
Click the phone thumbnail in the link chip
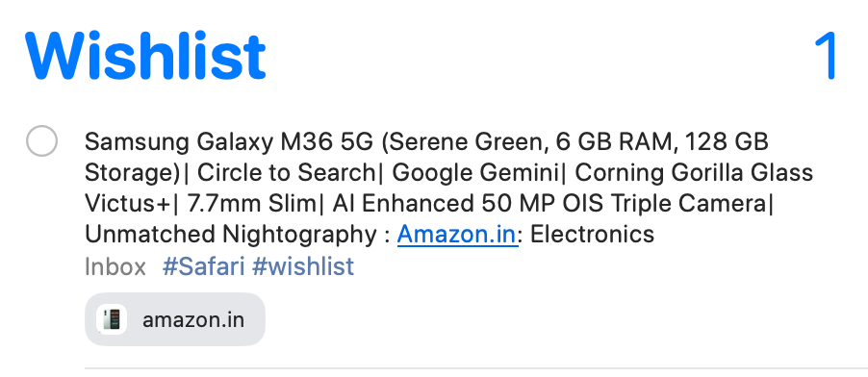point(112,319)
